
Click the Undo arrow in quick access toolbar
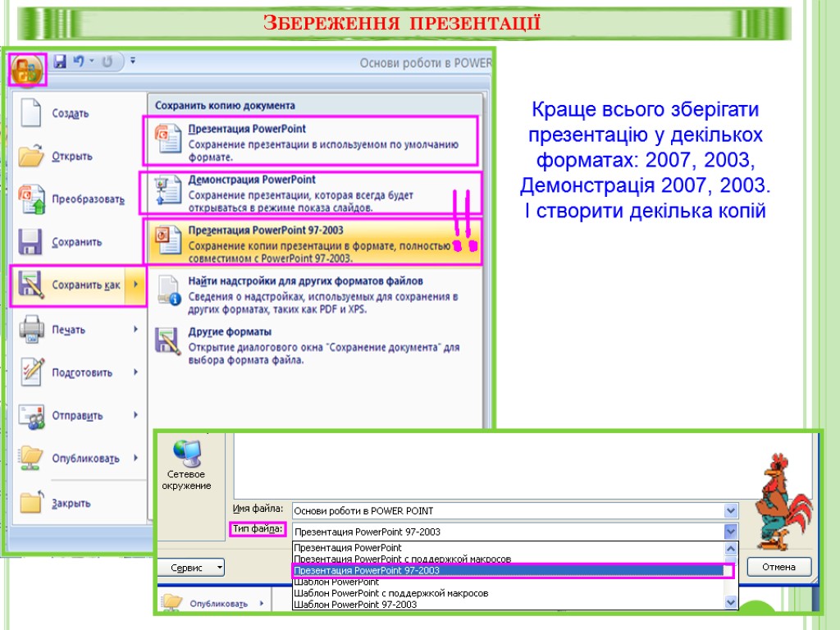coord(79,62)
